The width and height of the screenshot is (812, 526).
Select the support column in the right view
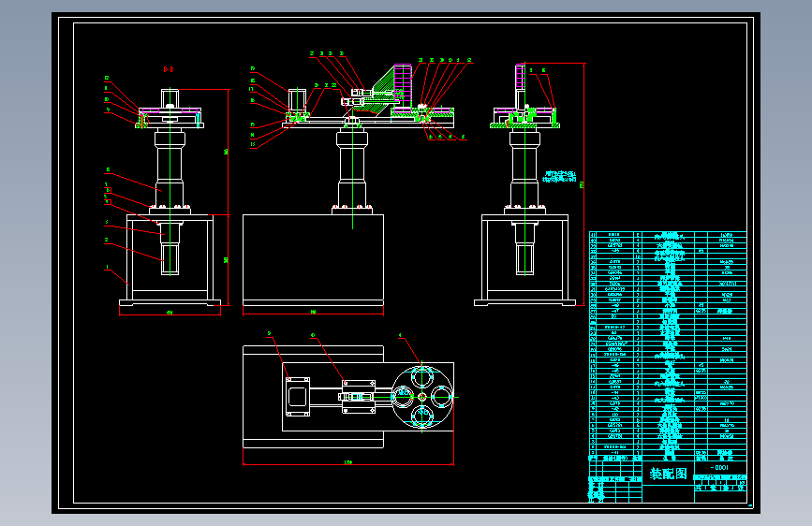pyautogui.click(x=524, y=169)
